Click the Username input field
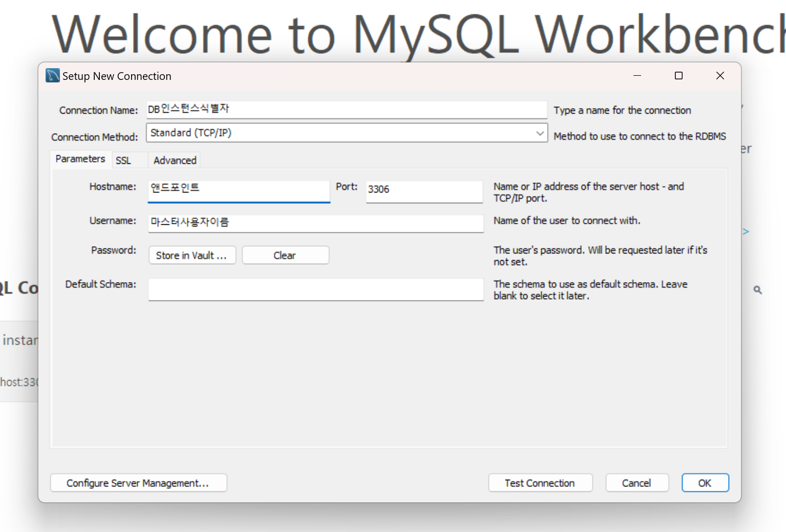The image size is (786, 532). tap(316, 223)
